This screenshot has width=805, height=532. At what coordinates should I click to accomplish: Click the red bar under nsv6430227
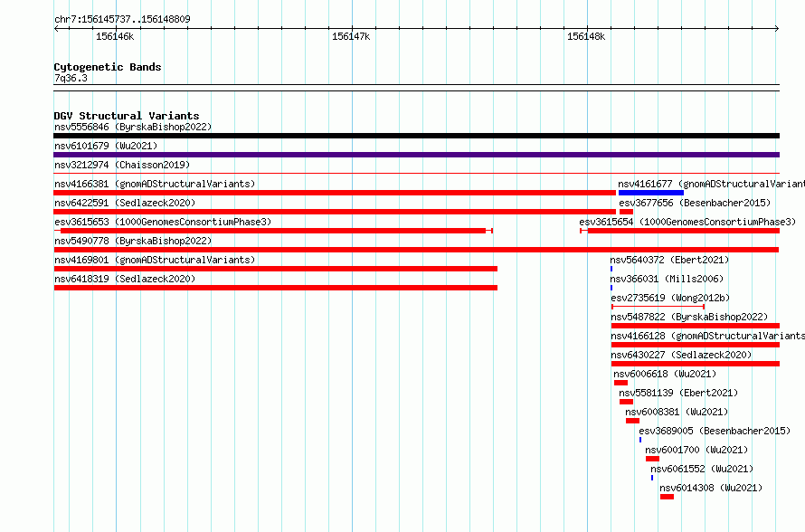click(x=696, y=364)
